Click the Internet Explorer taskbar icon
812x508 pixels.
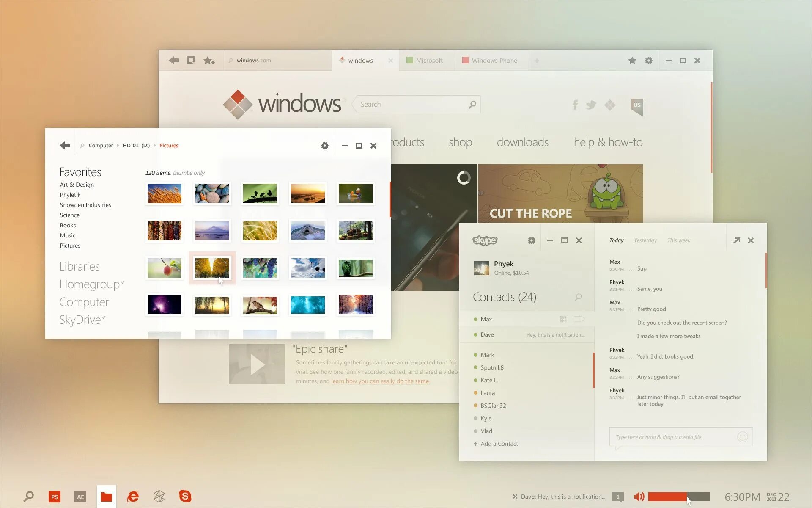point(133,496)
